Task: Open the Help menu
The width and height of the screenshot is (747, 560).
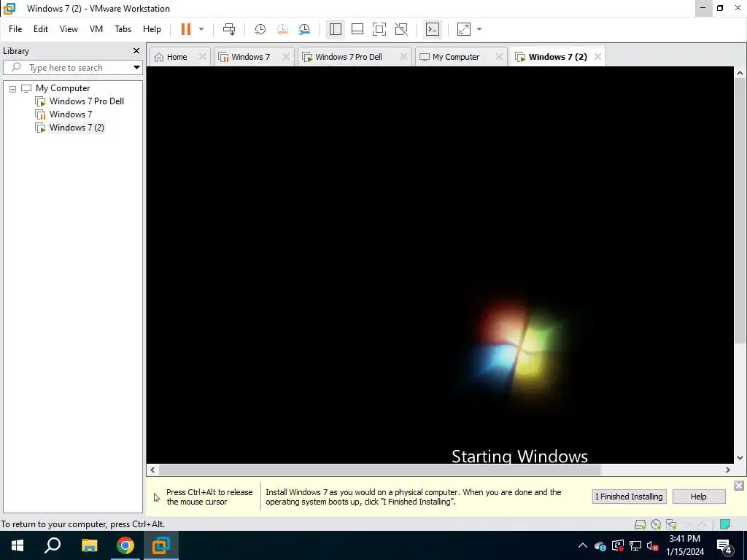Action: coord(152,29)
